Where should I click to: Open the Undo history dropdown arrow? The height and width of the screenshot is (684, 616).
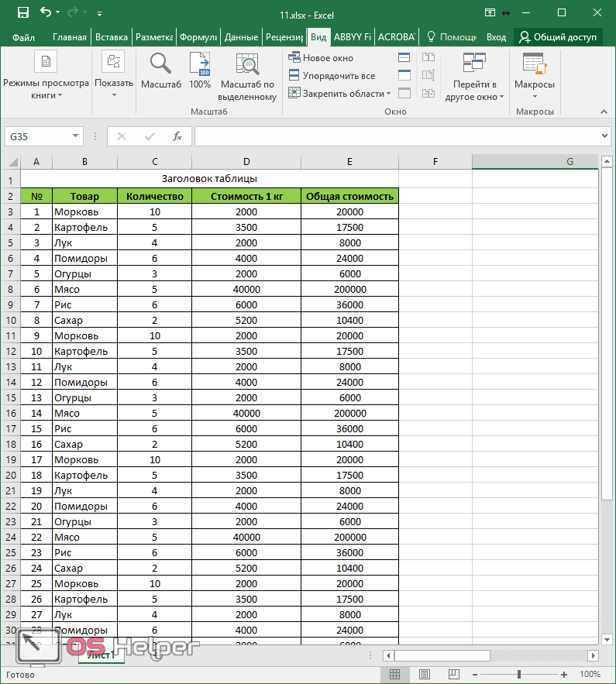click(57, 12)
